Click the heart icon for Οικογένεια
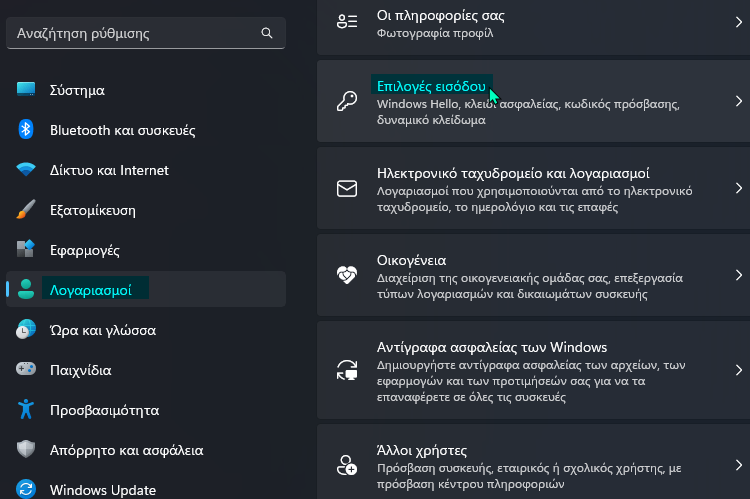750x499 pixels. pyautogui.click(x=347, y=275)
